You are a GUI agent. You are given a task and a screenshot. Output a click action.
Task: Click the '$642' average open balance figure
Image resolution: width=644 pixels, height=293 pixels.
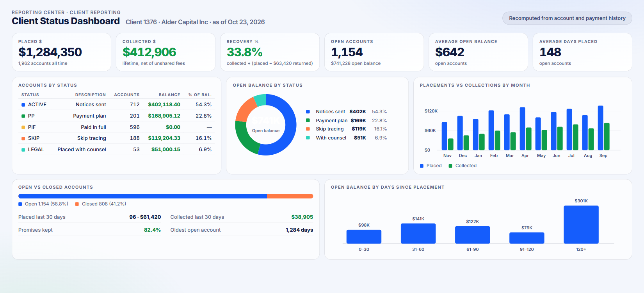(450, 52)
